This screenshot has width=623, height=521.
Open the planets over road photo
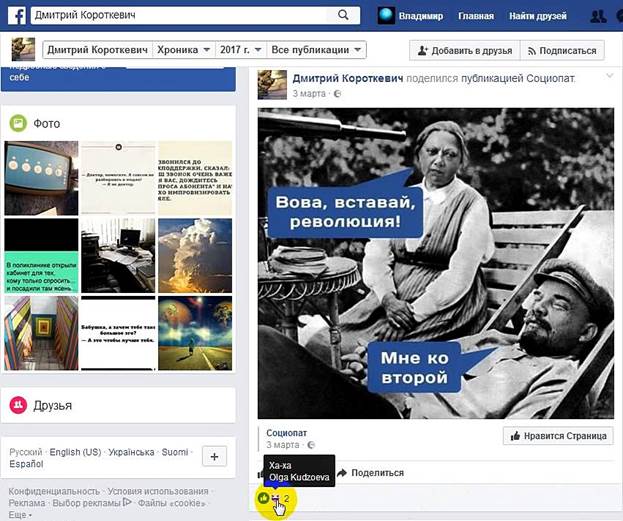click(195, 333)
